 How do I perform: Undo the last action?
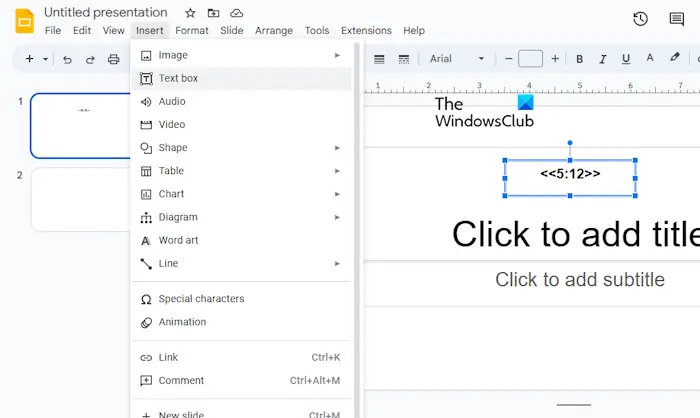click(67, 59)
